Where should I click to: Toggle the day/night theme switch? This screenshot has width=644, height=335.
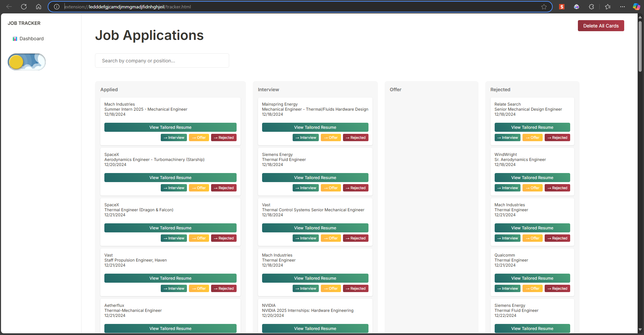click(27, 62)
